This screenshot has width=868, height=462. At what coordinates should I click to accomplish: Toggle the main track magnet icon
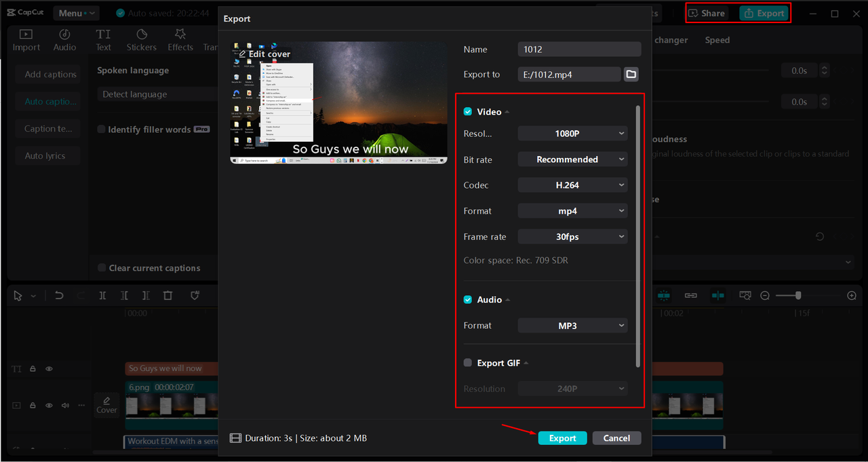[663, 296]
